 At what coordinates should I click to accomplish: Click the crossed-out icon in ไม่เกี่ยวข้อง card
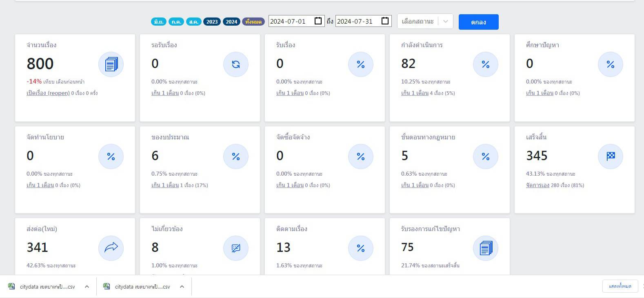point(236,248)
